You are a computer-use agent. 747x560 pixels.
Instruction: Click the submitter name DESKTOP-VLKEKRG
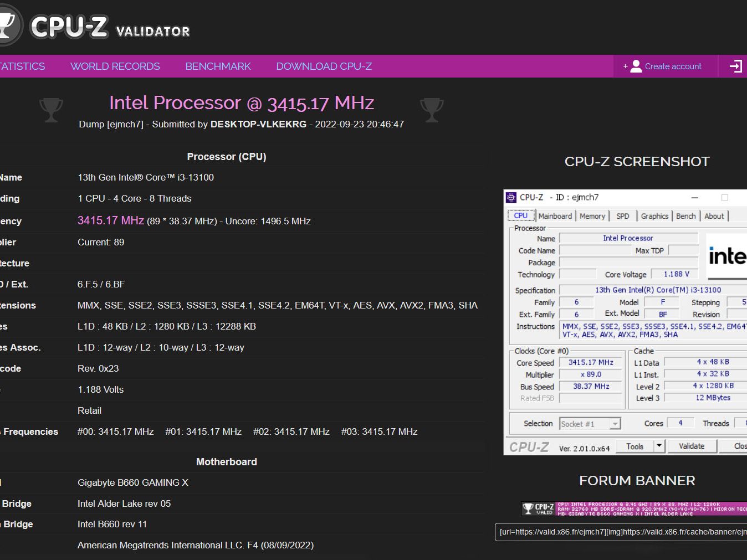tap(258, 125)
